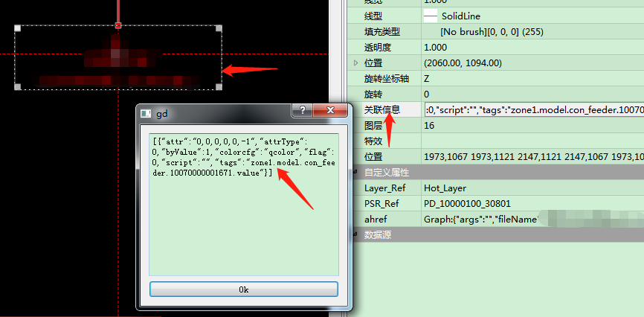Screen dimensions: 644x317
Task: Select the 特效 property label
Action: (x=373, y=141)
